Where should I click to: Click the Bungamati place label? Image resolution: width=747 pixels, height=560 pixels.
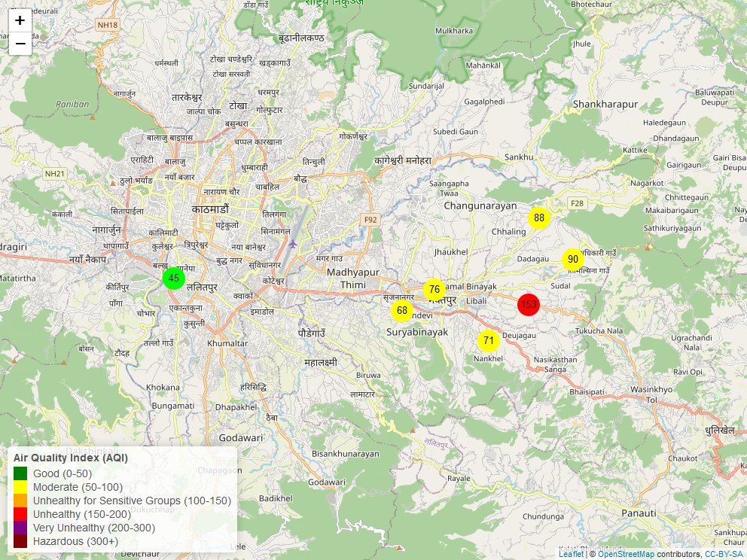tap(173, 406)
